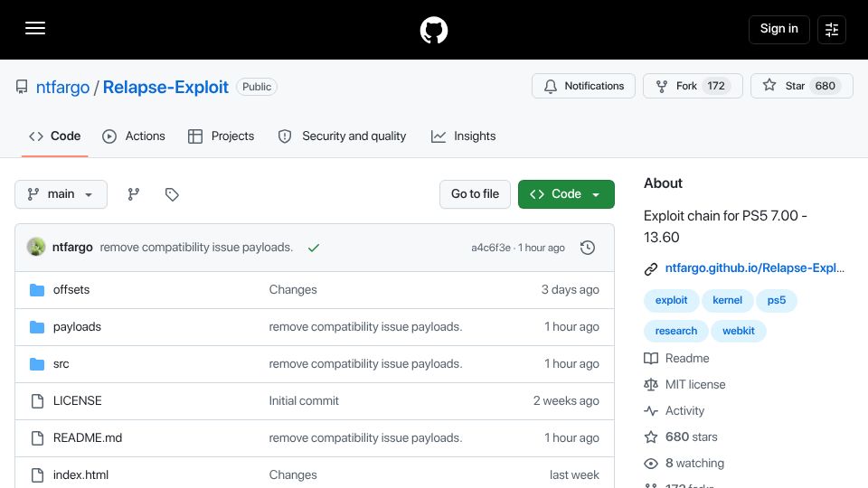
Task: Open the src folder
Action: 61,363
